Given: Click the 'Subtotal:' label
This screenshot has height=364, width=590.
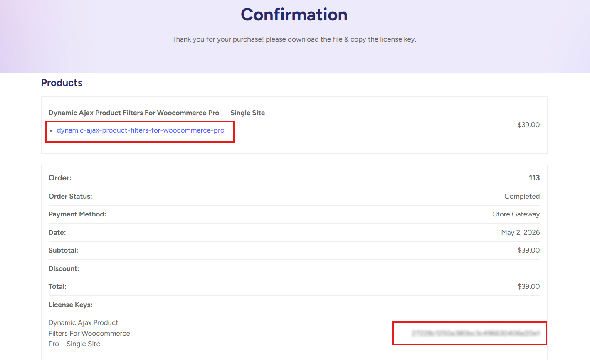Looking at the screenshot, I should [63, 251].
